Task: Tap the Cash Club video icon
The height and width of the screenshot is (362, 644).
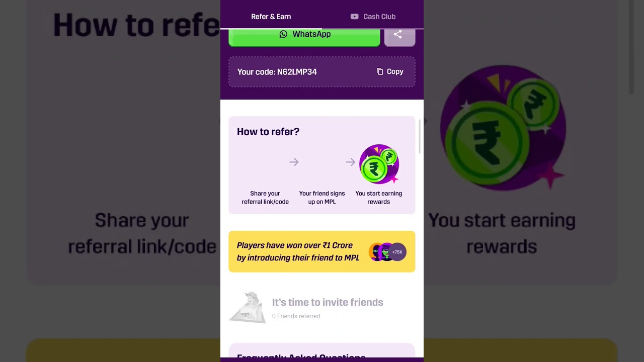Action: click(x=354, y=17)
